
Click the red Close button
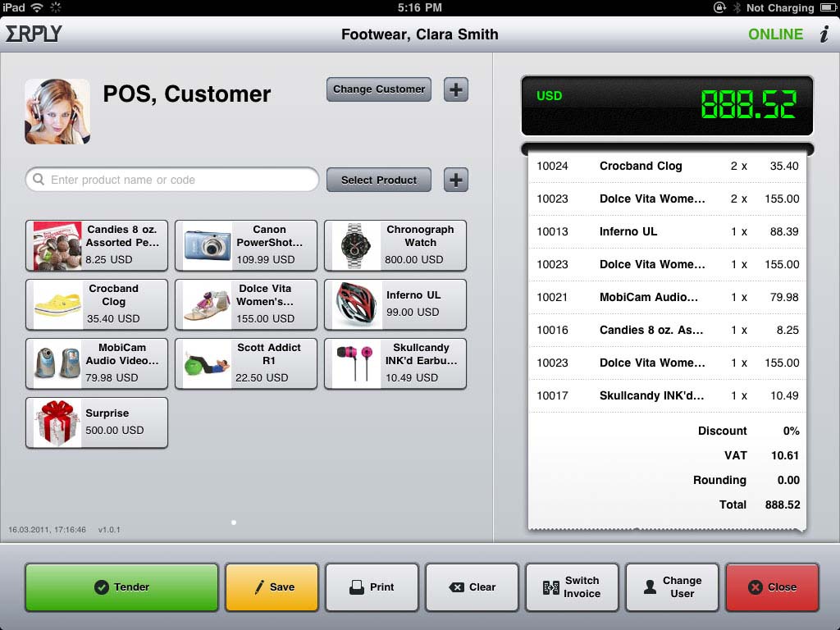pyautogui.click(x=773, y=587)
